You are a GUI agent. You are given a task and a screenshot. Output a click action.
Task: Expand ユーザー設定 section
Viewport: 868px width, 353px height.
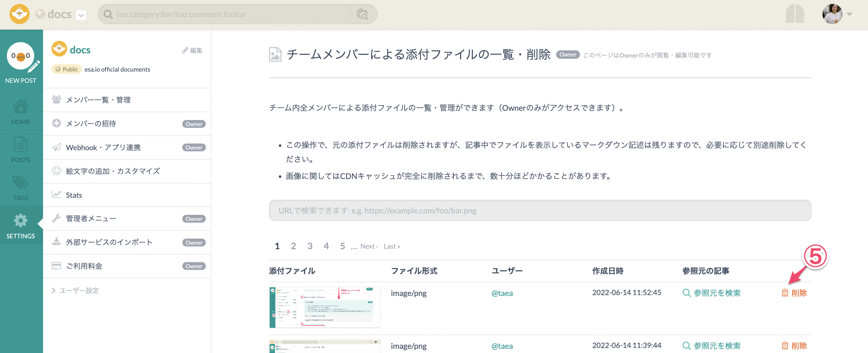76,291
